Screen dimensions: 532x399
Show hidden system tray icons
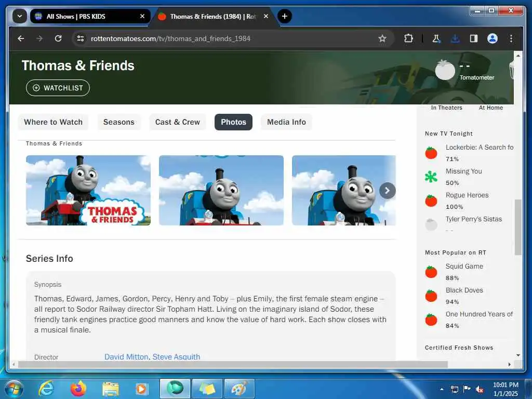click(442, 389)
